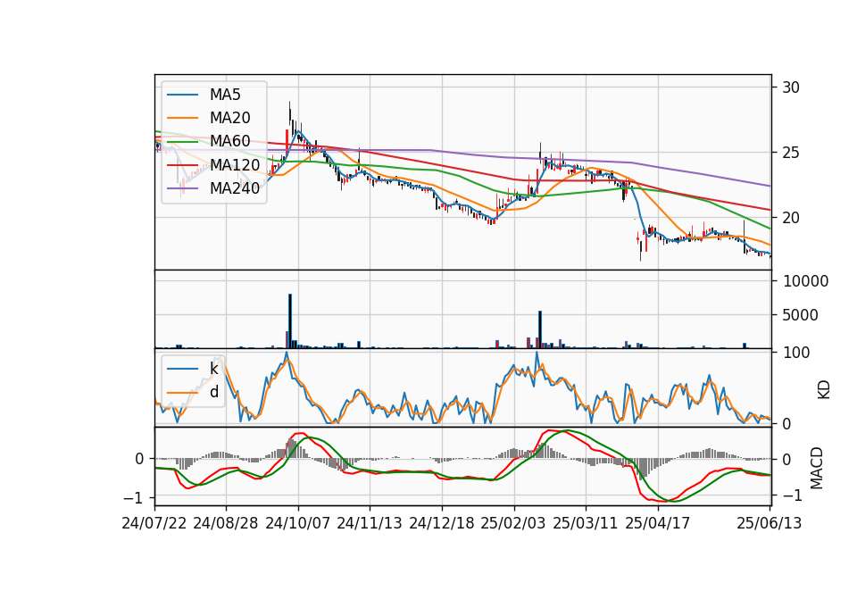Click the orange MA20 legend line sample
This screenshot has height=616, width=857.
(182, 118)
